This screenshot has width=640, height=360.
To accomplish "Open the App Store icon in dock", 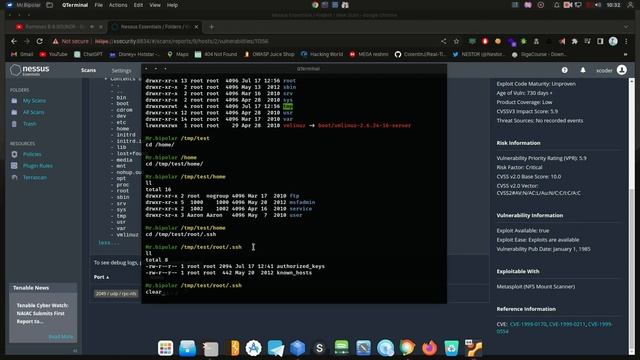I will pos(253,348).
